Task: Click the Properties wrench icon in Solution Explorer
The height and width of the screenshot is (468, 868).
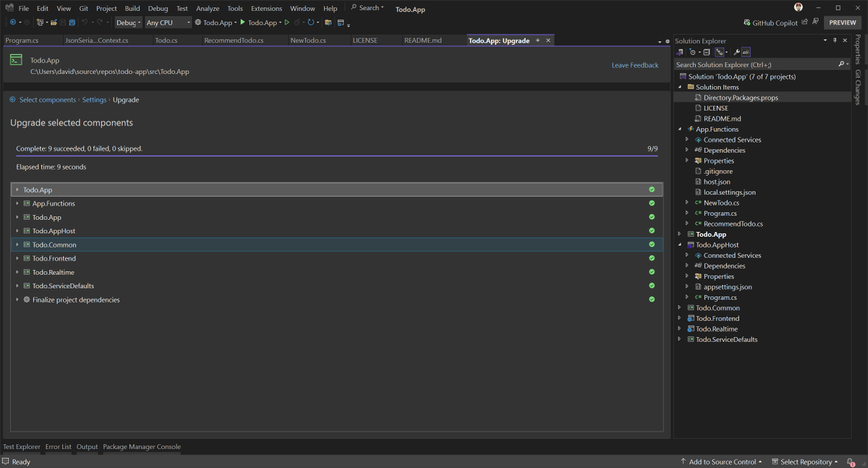Action: pyautogui.click(x=736, y=52)
